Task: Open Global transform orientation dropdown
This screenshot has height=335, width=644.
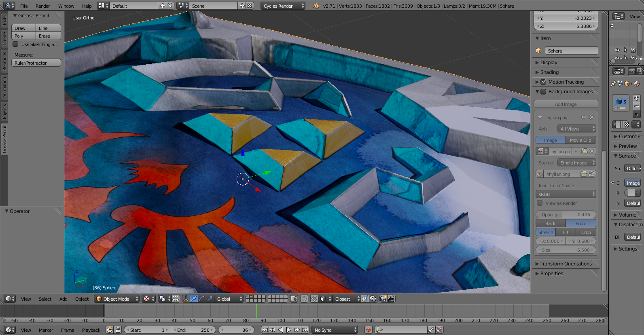Action: click(x=229, y=299)
